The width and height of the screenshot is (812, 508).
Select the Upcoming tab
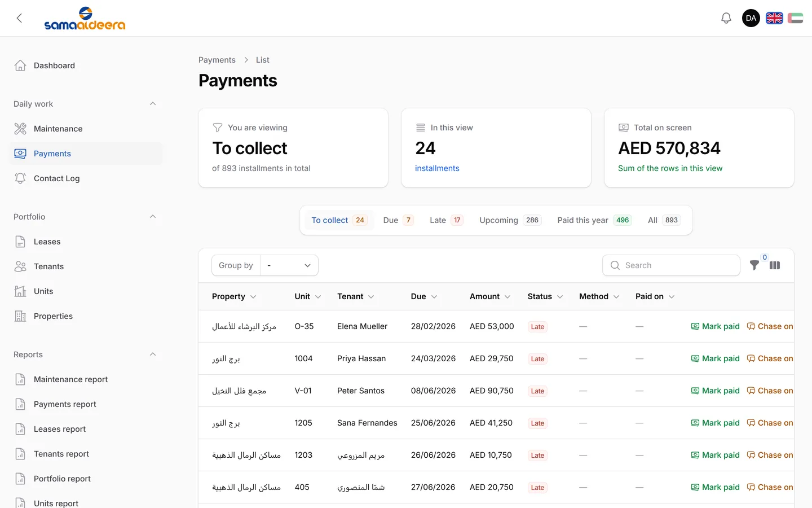(x=510, y=220)
